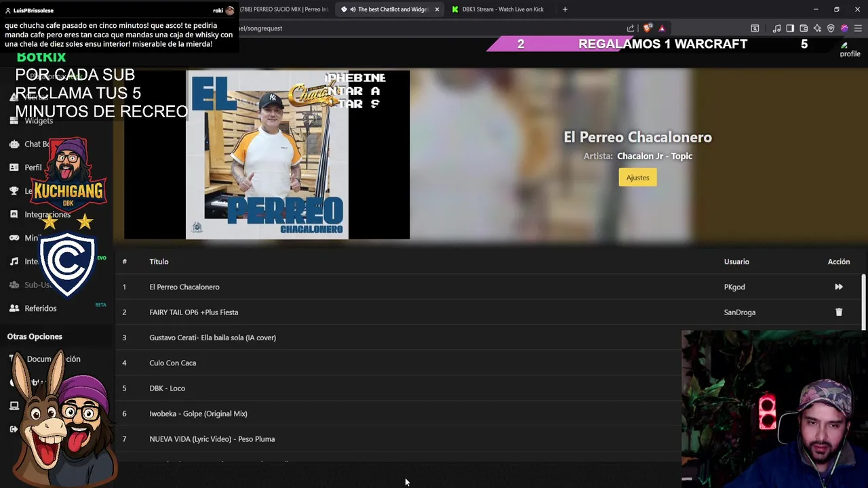
Task: Open the profile link at top right
Action: tap(850, 50)
